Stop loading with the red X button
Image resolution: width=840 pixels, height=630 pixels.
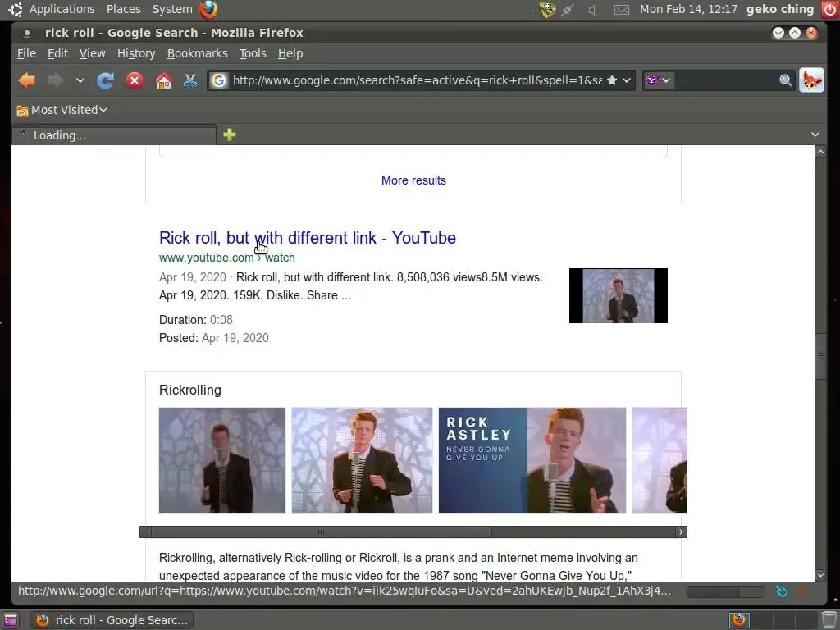click(135, 81)
